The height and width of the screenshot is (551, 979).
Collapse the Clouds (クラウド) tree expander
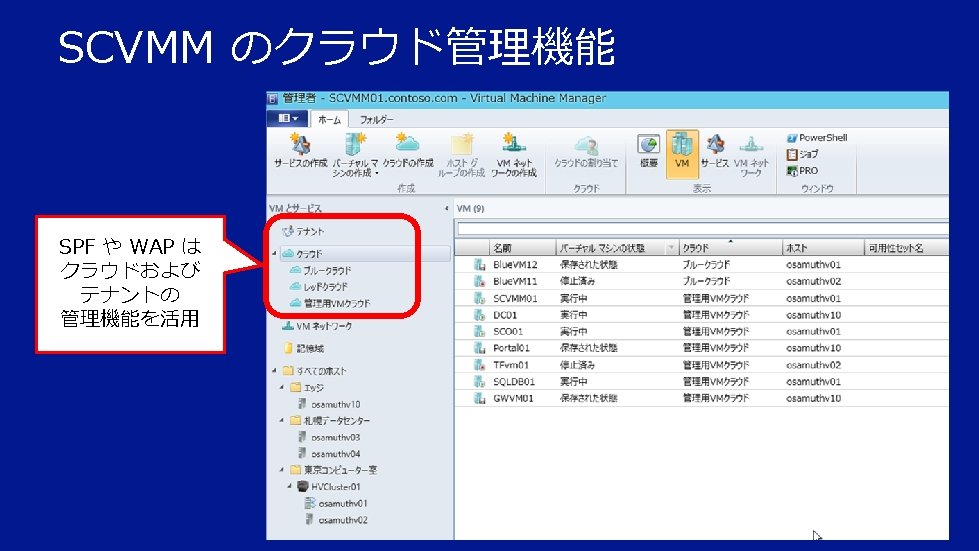pyautogui.click(x=274, y=253)
